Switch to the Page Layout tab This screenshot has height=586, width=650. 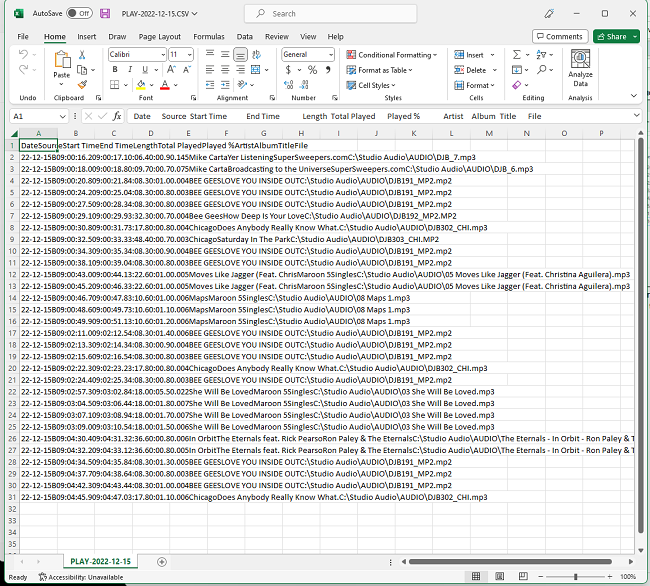point(160,36)
